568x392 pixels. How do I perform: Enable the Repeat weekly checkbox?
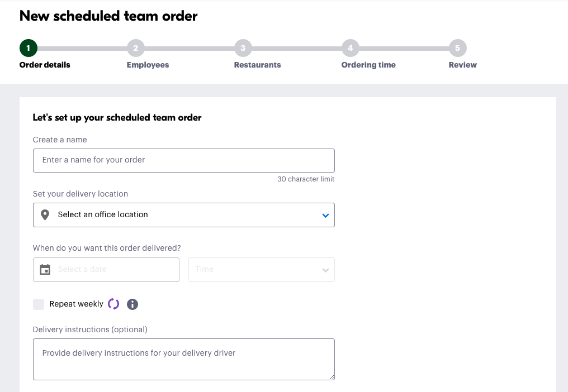point(39,304)
